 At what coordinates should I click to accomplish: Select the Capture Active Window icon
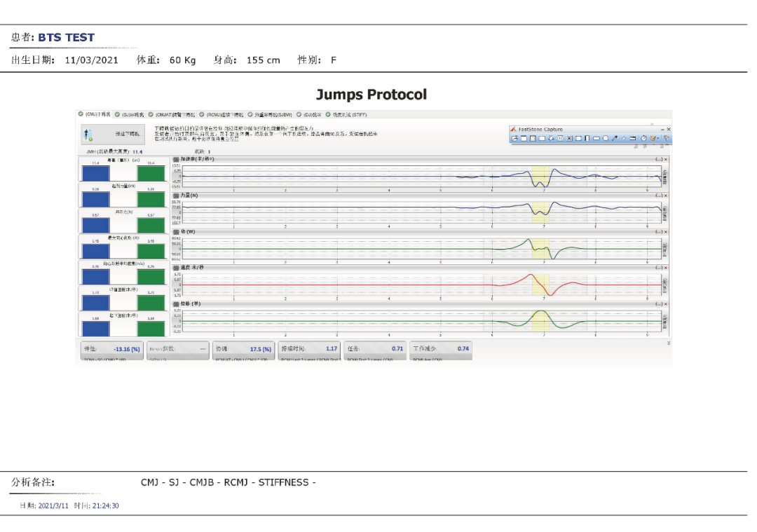(x=524, y=138)
